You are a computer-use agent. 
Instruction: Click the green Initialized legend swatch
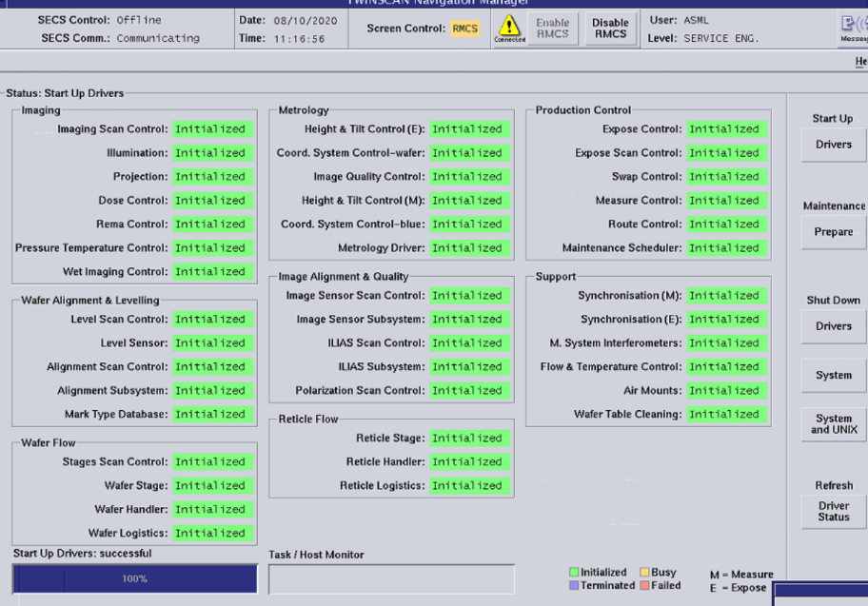[x=572, y=573]
